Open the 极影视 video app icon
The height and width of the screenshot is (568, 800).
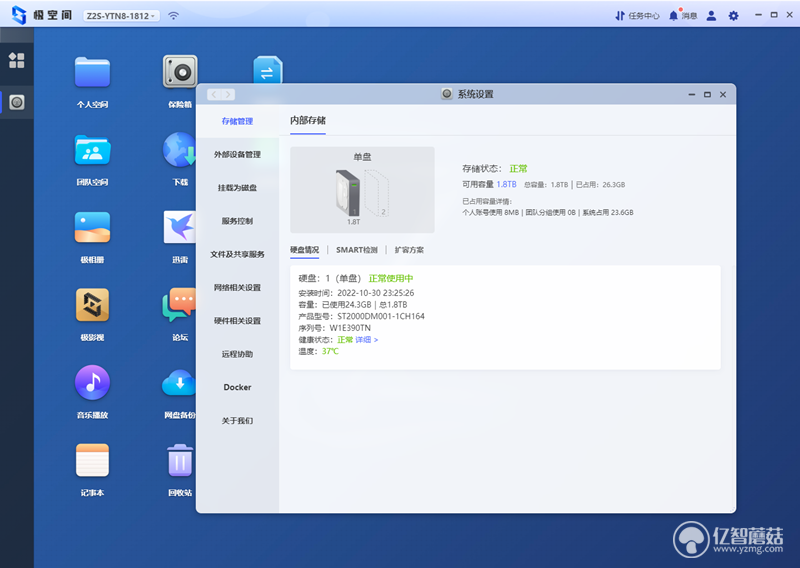coord(92,305)
